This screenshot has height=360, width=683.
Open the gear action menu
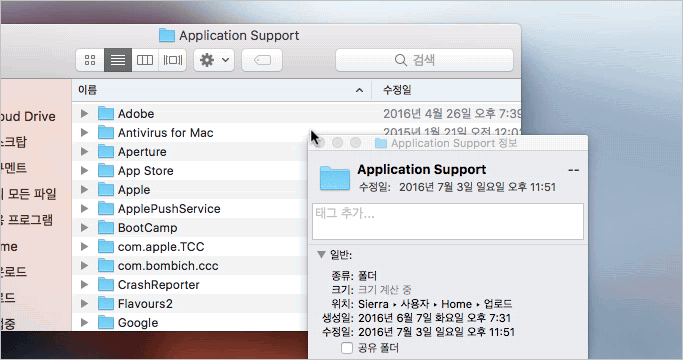coord(214,60)
